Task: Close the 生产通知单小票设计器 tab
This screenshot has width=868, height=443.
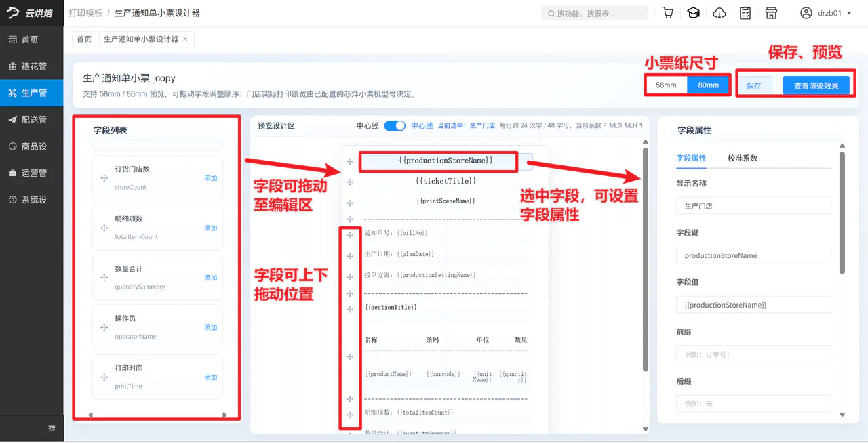Action: 185,39
